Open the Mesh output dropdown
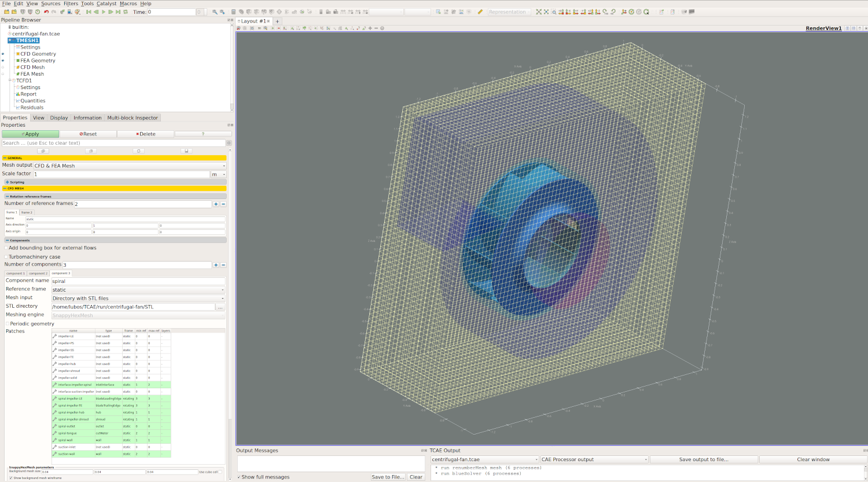The image size is (868, 482). (x=130, y=166)
